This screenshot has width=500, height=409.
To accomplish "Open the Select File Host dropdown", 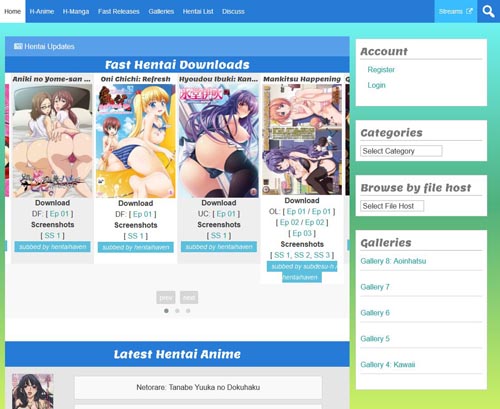I will (392, 206).
